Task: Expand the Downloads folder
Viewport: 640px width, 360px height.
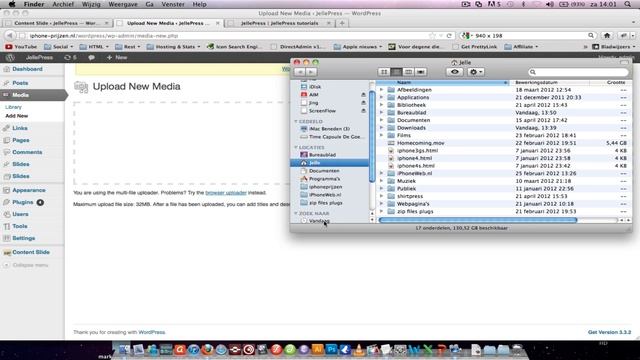Action: (382, 128)
